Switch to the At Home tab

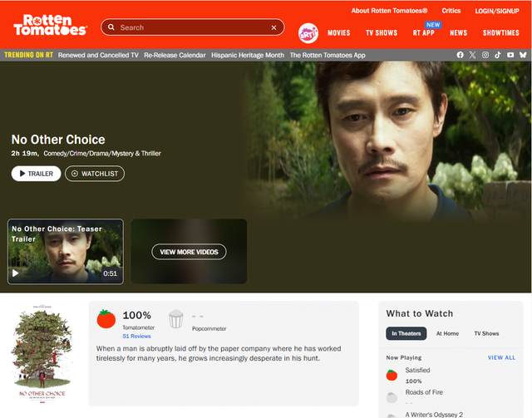[x=447, y=333]
